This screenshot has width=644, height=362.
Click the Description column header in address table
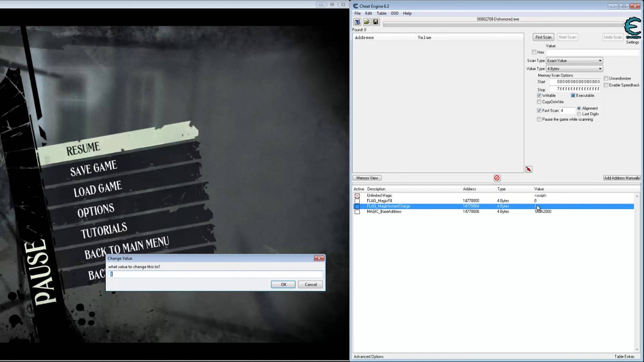coord(376,189)
